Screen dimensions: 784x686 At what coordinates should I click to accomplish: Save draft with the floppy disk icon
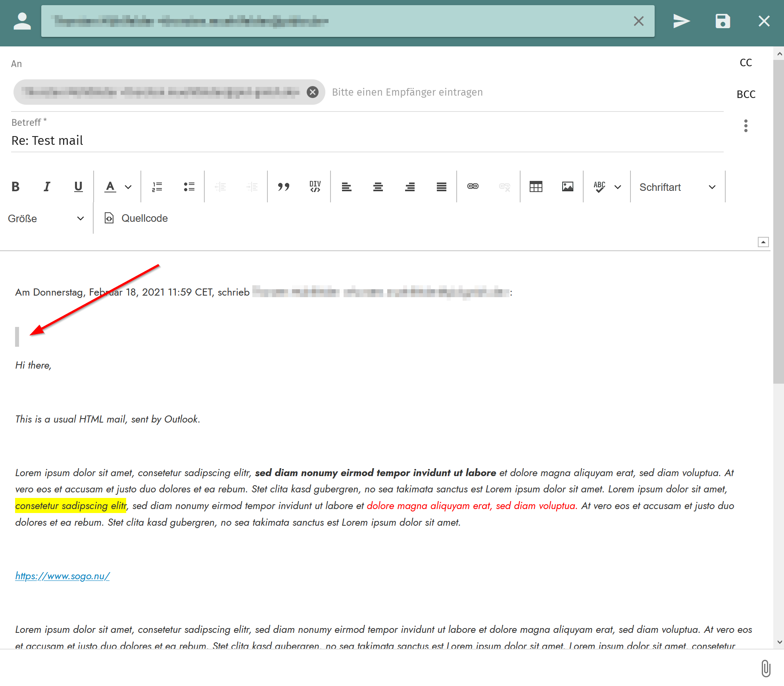coord(723,21)
